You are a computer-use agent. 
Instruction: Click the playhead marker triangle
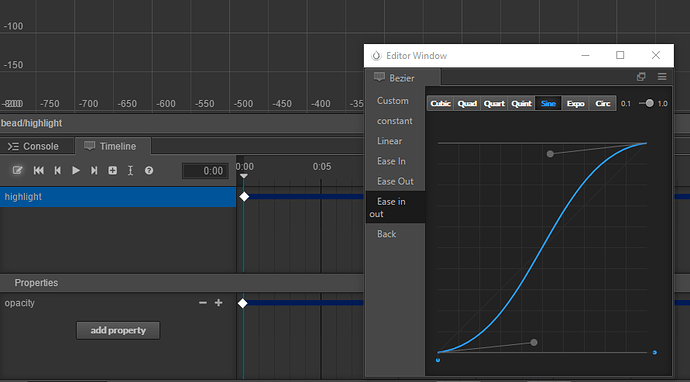coord(243,176)
